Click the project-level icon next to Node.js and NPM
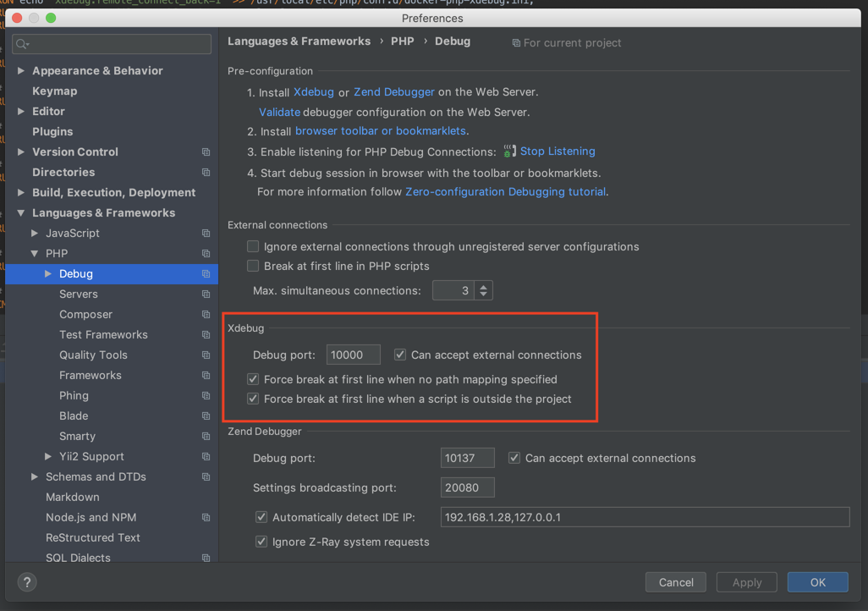This screenshot has height=611, width=868. (206, 517)
